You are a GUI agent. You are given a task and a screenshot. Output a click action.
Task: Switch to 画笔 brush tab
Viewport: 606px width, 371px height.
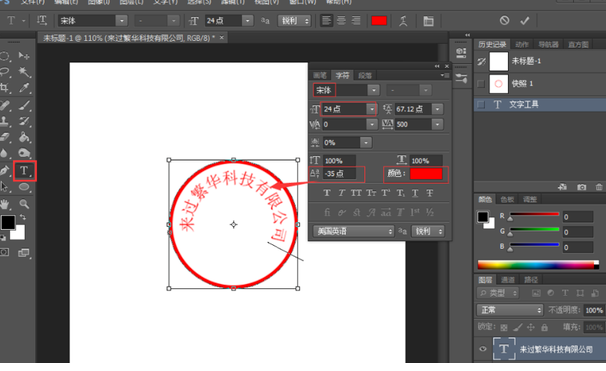(x=320, y=75)
